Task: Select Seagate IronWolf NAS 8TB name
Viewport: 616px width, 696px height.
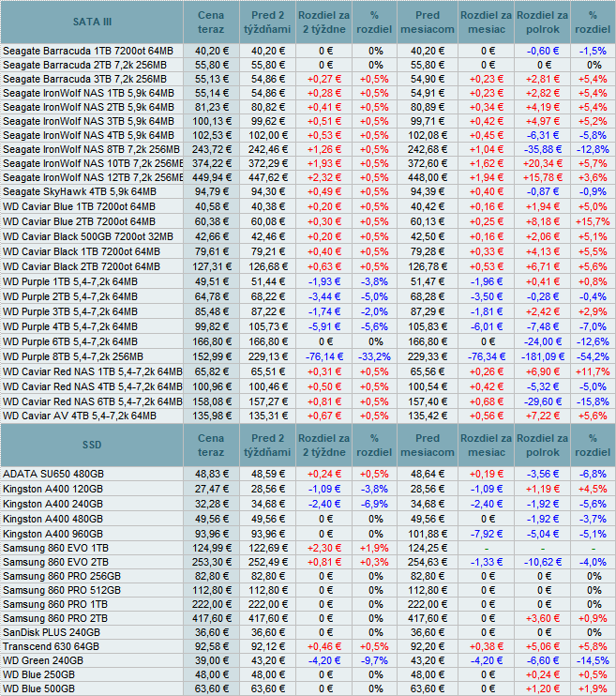Action: (x=92, y=149)
